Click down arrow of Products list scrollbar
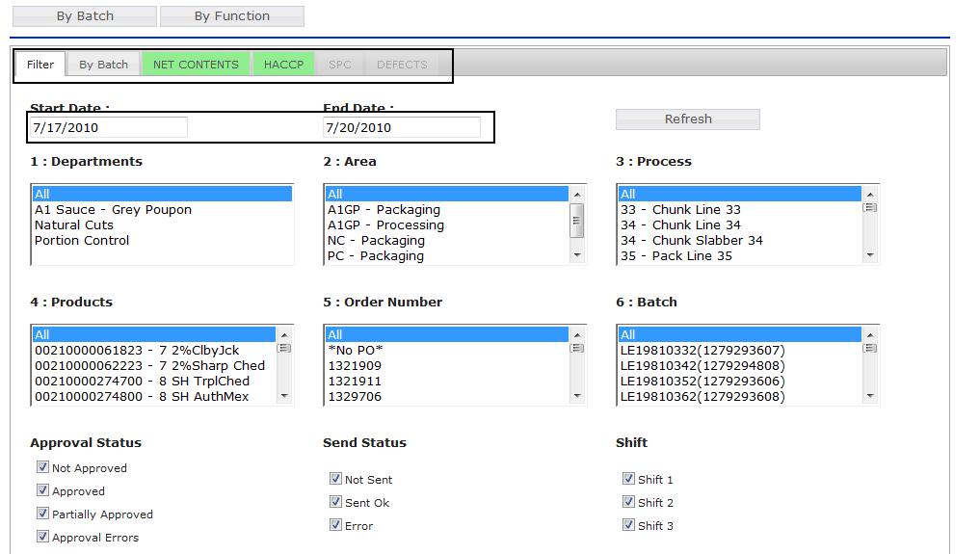Viewport: 980px width, 554px height. [284, 396]
